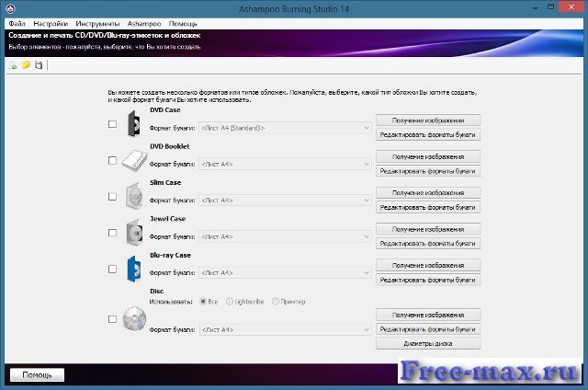Click the 'DVD Booklet' heading text

(169, 146)
